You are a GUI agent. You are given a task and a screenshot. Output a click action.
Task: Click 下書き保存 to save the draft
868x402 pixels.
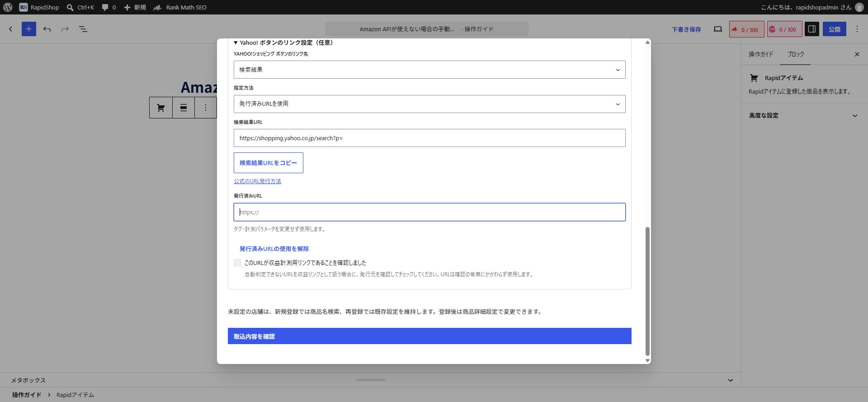tap(686, 29)
